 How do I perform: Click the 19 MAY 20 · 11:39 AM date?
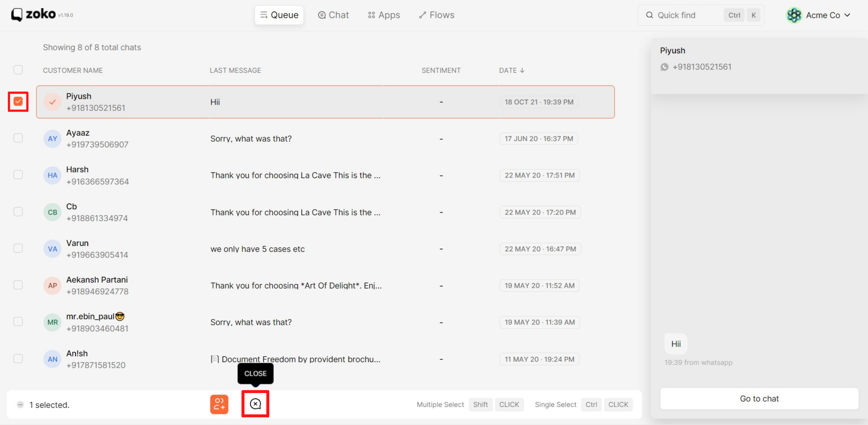click(x=539, y=322)
